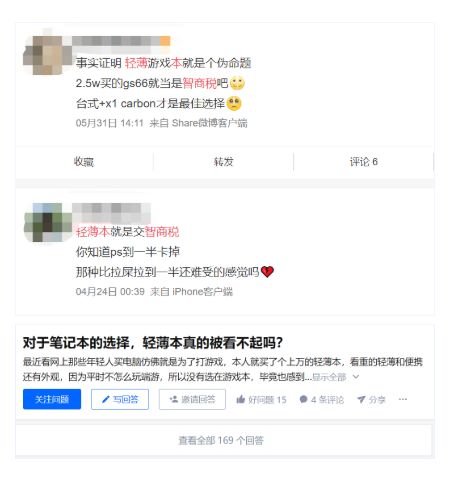Expand all answers via 查看全部 169 个回答
This screenshot has width=450, height=481.
click(223, 440)
